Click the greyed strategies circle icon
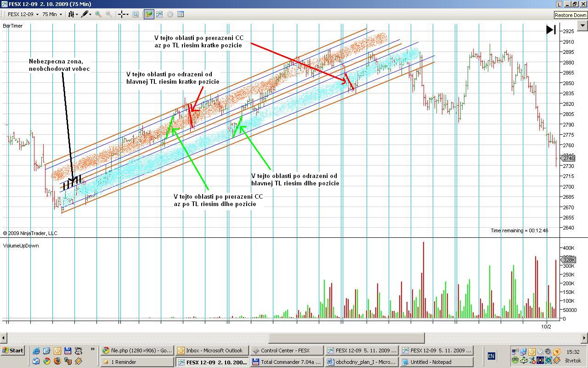This screenshot has height=368, width=588. click(x=170, y=14)
